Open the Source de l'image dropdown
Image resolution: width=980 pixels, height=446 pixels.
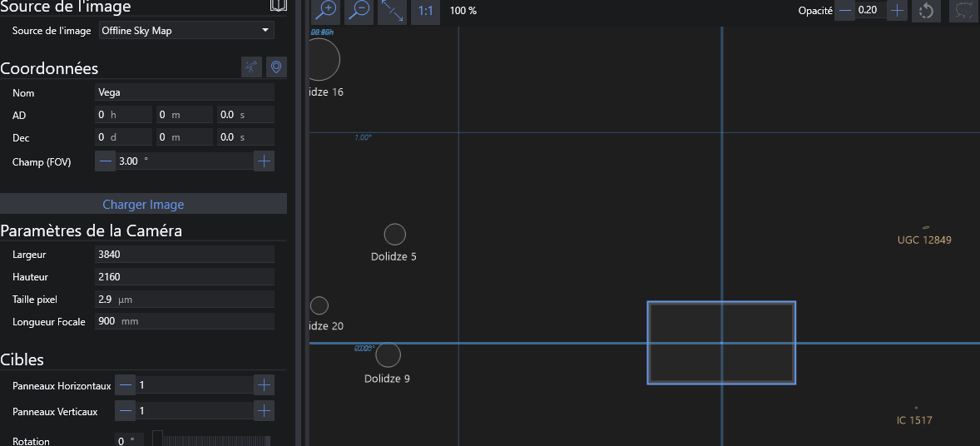click(x=186, y=31)
